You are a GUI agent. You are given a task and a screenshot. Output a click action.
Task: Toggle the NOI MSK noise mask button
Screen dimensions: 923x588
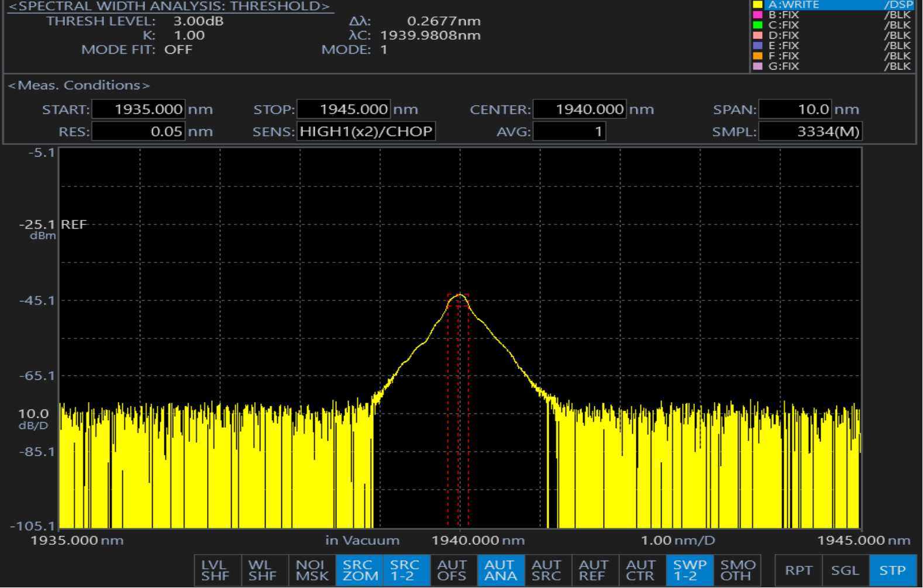coord(311,570)
